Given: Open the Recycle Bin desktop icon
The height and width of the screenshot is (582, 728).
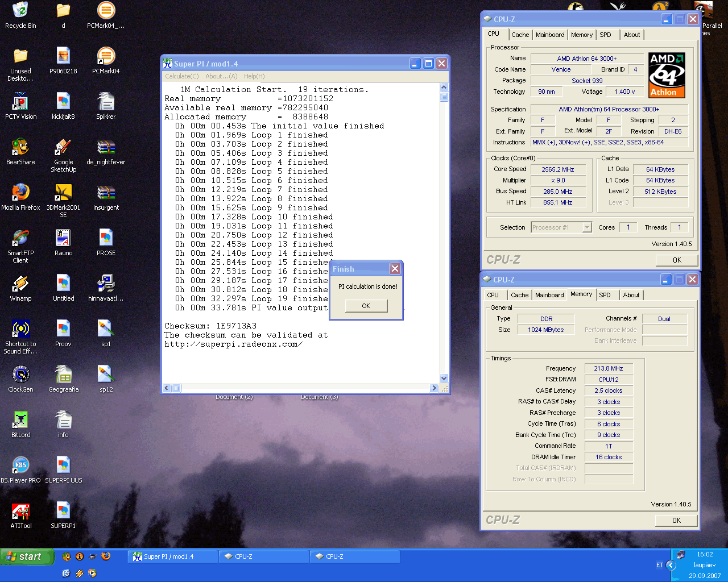Looking at the screenshot, I should [20, 15].
